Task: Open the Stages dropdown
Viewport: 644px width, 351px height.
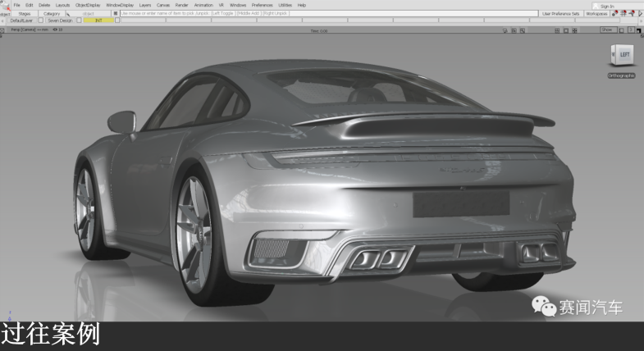Action: point(25,13)
